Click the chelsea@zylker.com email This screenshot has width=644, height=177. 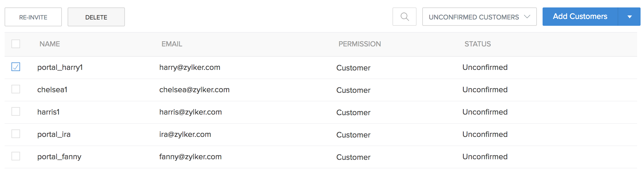194,90
